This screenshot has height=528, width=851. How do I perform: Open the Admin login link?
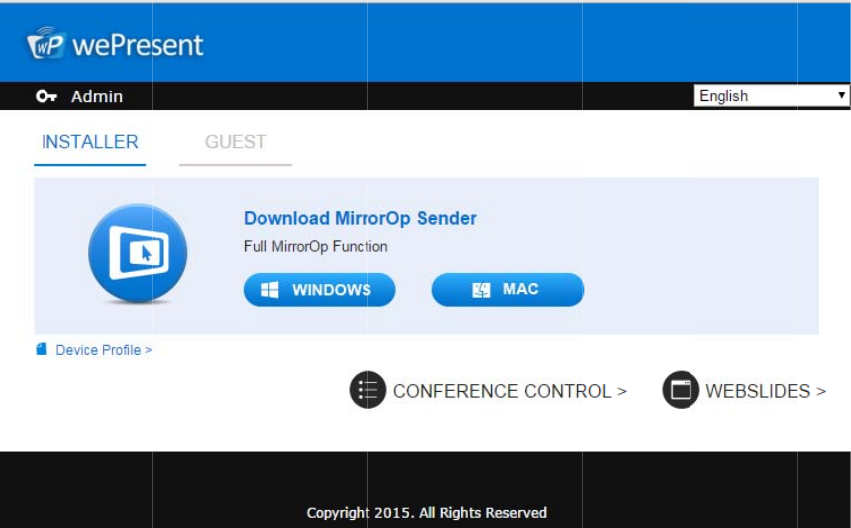click(x=97, y=97)
